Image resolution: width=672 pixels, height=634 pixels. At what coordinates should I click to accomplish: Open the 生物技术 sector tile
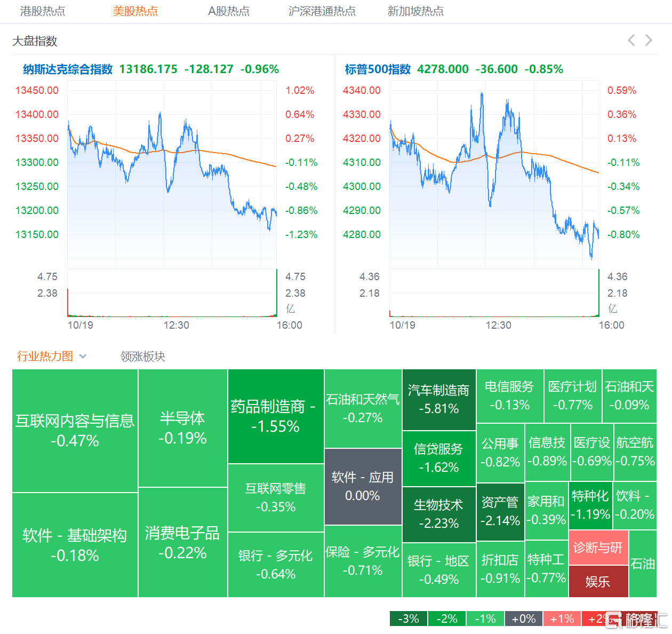[438, 514]
